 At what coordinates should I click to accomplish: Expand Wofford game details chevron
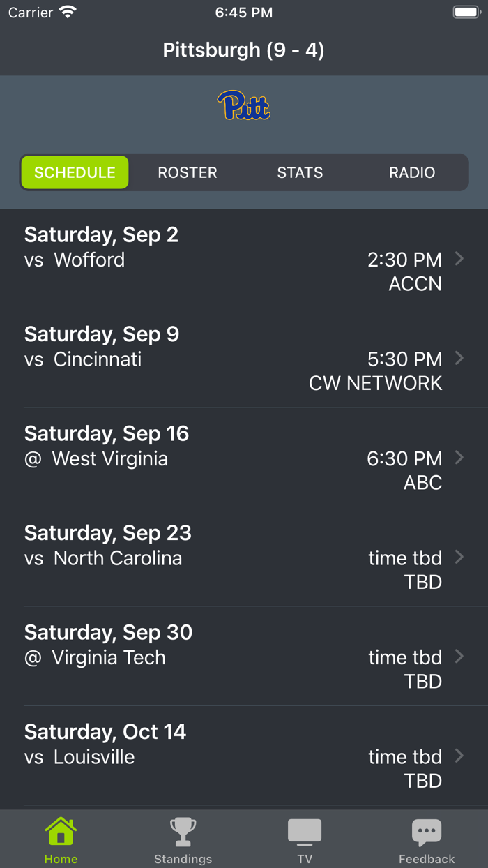tap(459, 259)
